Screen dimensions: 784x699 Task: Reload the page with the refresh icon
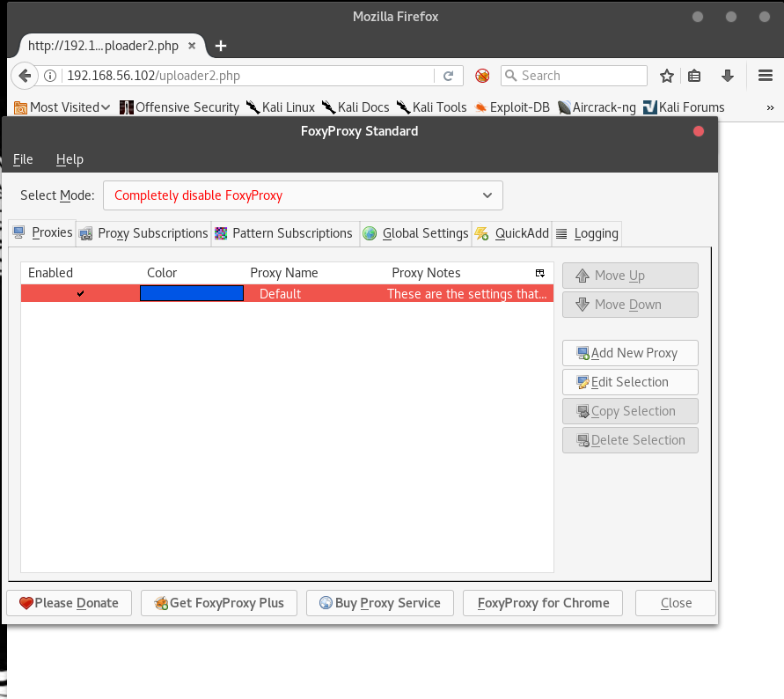tap(448, 76)
